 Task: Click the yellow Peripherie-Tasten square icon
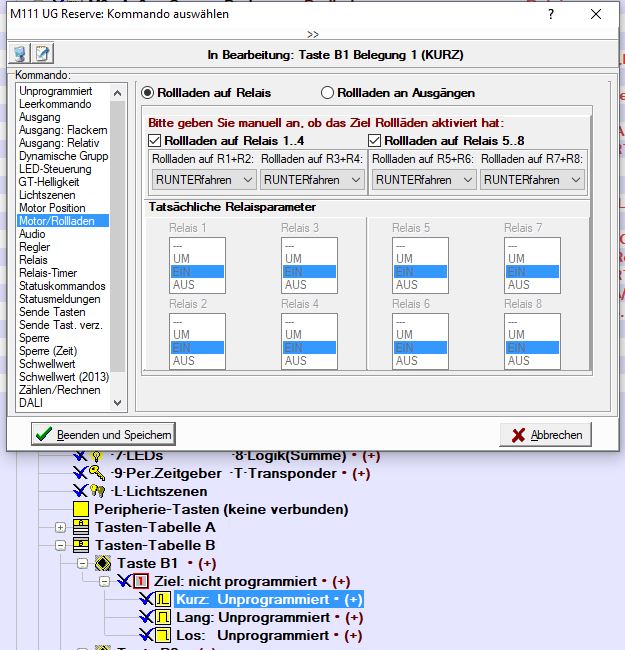coord(80,509)
